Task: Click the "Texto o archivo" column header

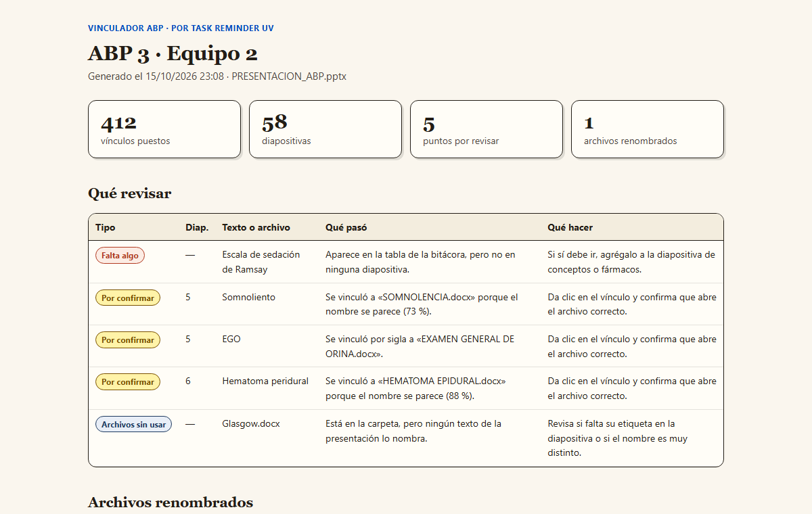Action: click(x=256, y=227)
